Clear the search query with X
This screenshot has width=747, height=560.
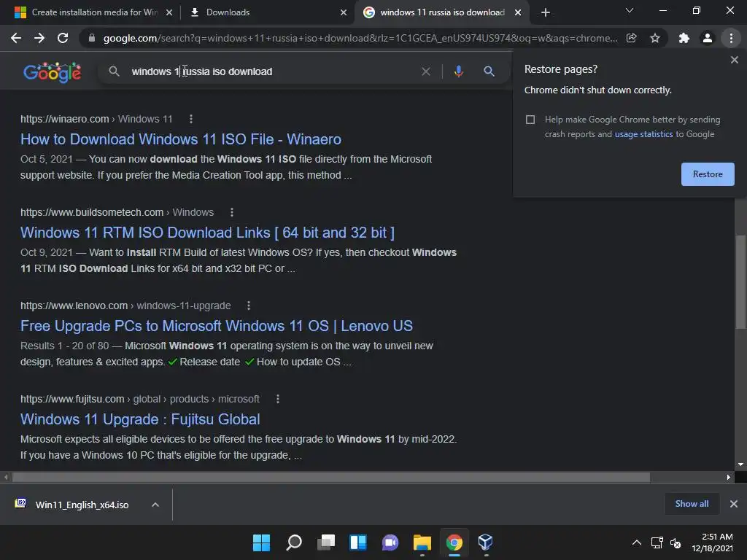pyautogui.click(x=426, y=71)
